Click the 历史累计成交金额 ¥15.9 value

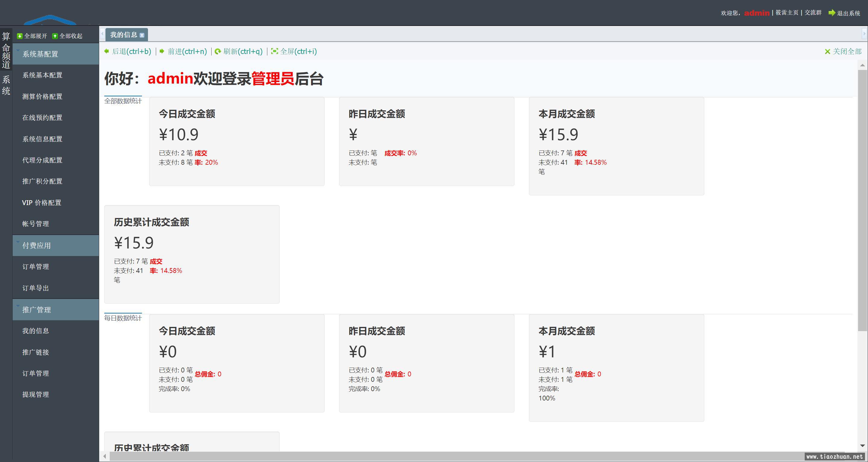point(134,243)
